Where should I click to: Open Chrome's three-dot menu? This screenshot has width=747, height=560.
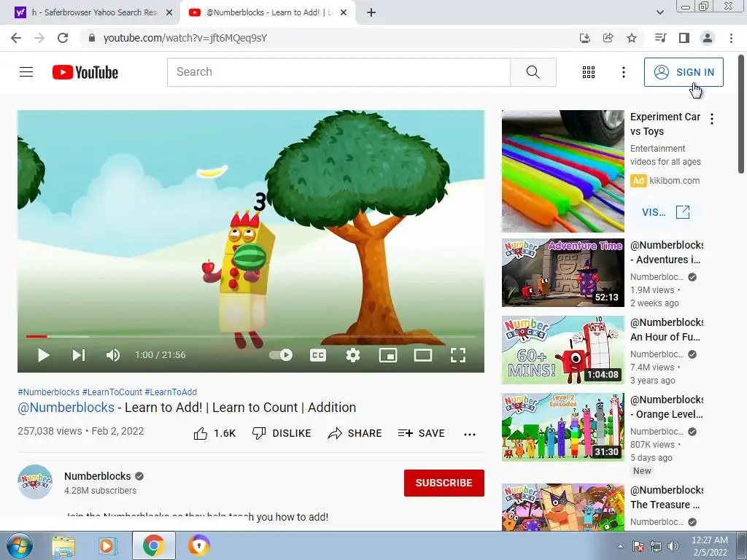point(731,38)
